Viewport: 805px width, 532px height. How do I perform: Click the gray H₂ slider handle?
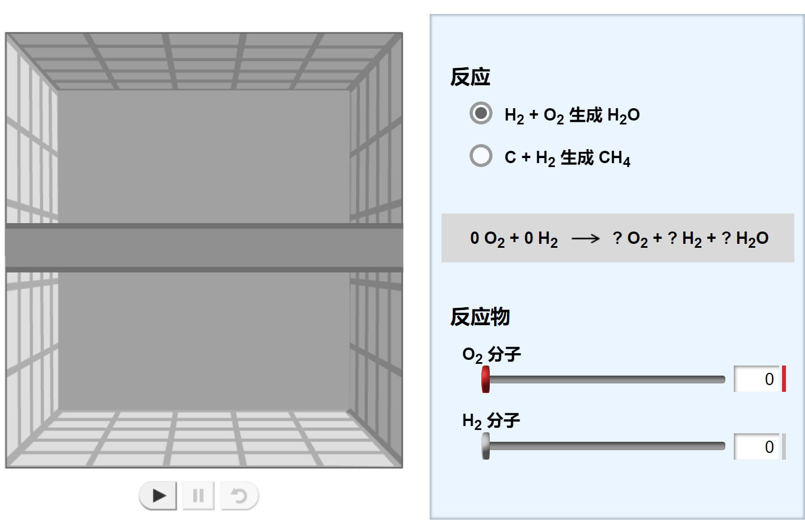[x=486, y=446]
